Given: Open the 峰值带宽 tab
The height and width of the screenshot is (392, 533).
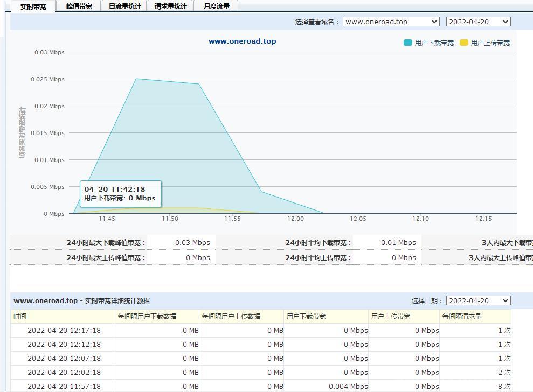Looking at the screenshot, I should click(79, 6).
